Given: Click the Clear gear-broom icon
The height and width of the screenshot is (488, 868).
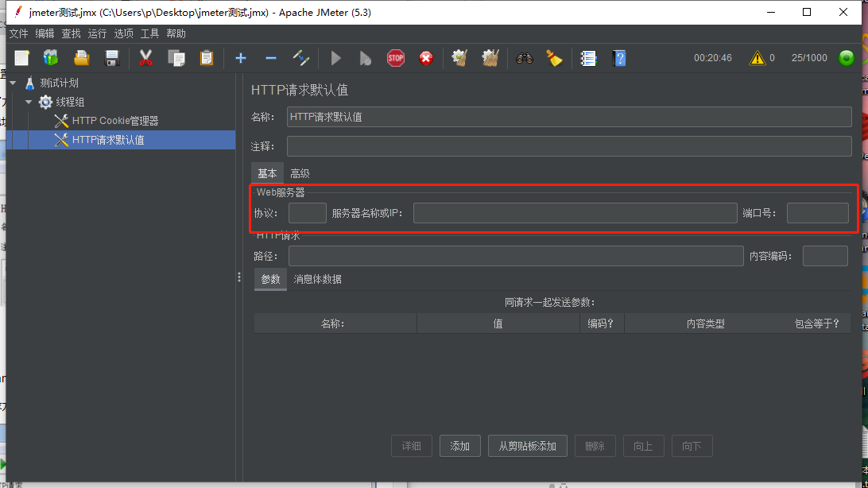Looking at the screenshot, I should click(x=459, y=58).
